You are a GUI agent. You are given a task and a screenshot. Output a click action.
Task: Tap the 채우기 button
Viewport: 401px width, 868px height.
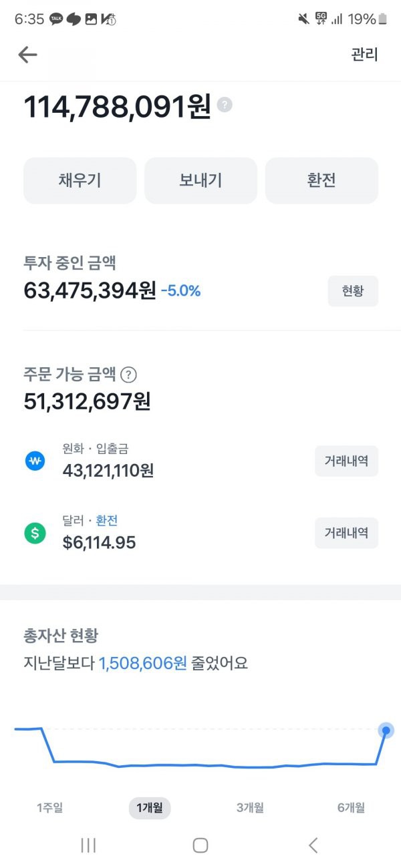click(80, 180)
